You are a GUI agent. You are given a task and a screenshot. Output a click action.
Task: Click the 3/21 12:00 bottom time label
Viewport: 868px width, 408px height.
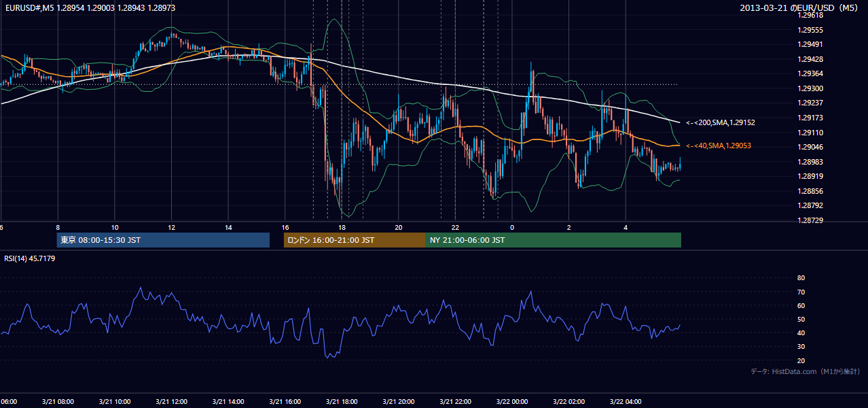pyautogui.click(x=171, y=401)
